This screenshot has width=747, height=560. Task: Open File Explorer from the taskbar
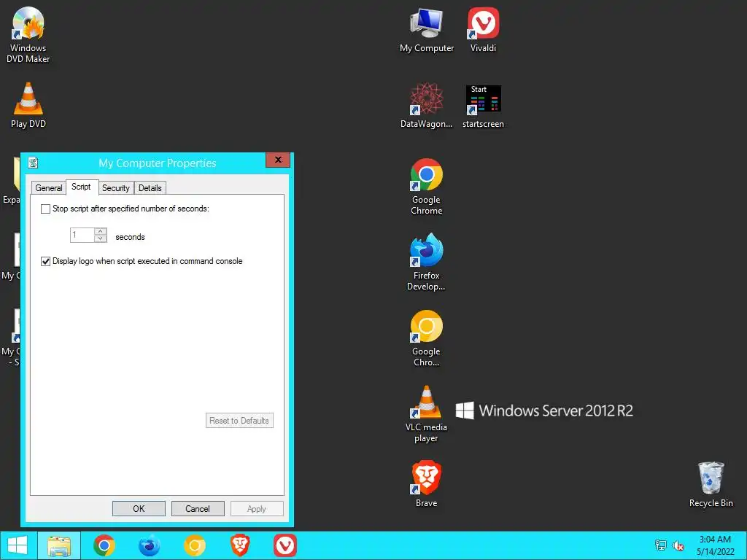click(59, 545)
